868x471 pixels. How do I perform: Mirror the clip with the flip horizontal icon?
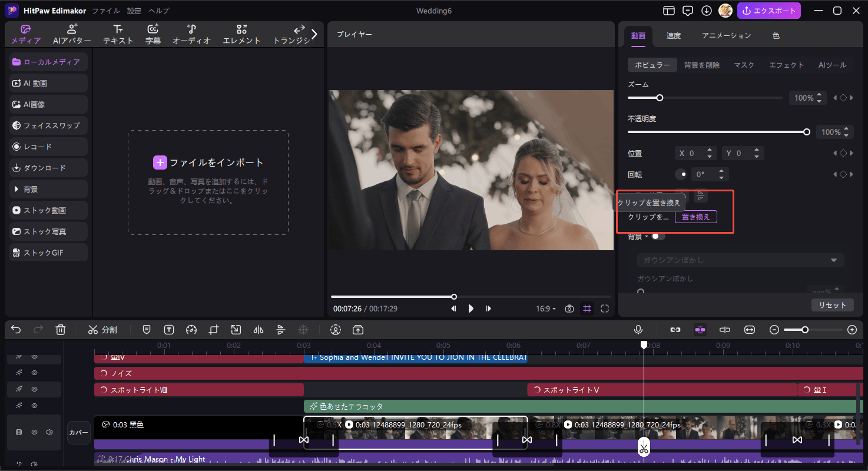pyautogui.click(x=258, y=330)
